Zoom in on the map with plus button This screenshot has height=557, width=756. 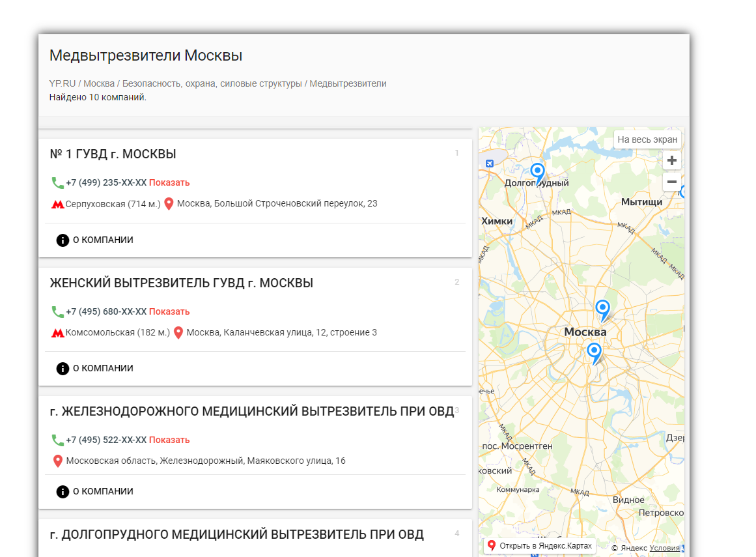pos(672,160)
